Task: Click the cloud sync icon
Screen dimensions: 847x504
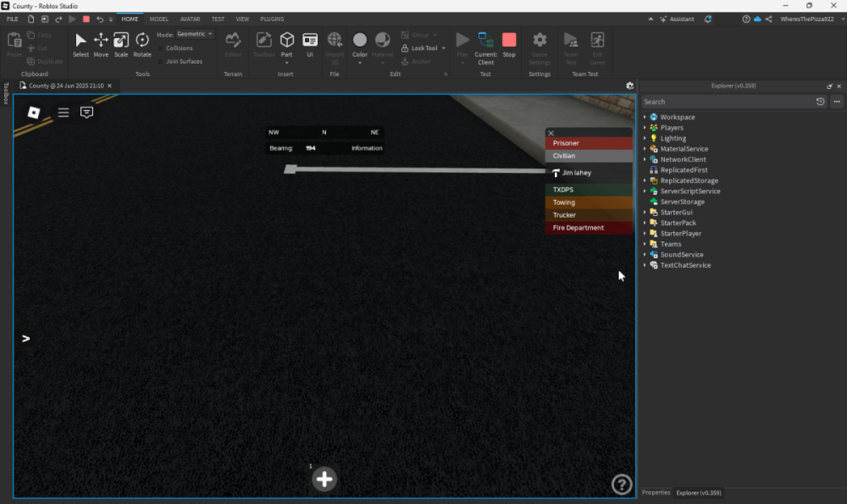Action: click(757, 19)
